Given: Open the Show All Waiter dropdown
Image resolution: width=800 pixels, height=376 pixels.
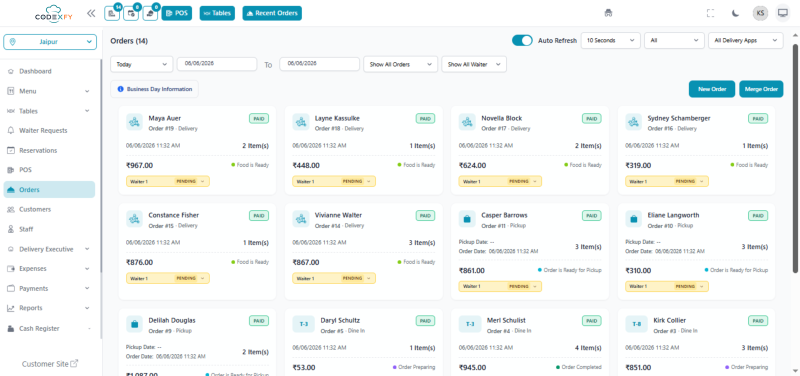Looking at the screenshot, I should 474,64.
